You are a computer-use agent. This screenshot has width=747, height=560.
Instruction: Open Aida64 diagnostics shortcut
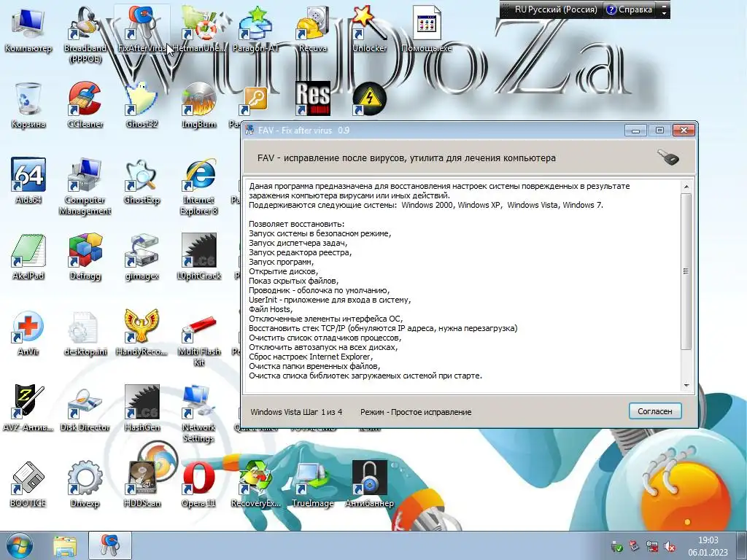point(28,181)
